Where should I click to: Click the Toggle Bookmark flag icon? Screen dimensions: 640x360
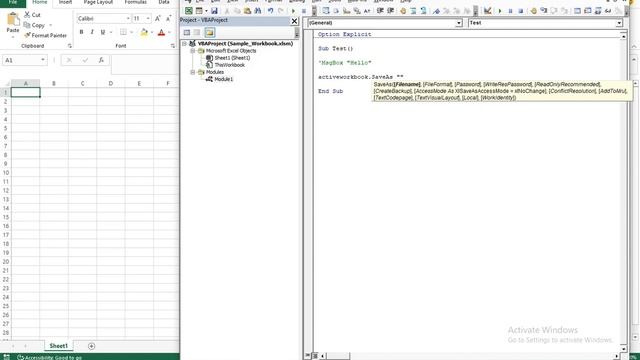[436, 11]
